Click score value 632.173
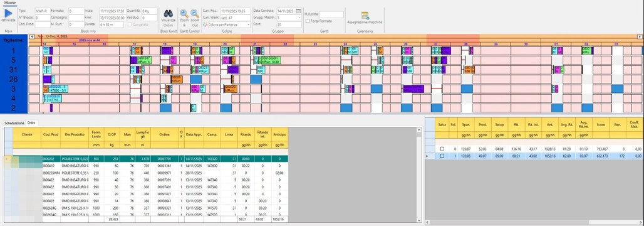The image size is (644, 226). pyautogui.click(x=601, y=156)
